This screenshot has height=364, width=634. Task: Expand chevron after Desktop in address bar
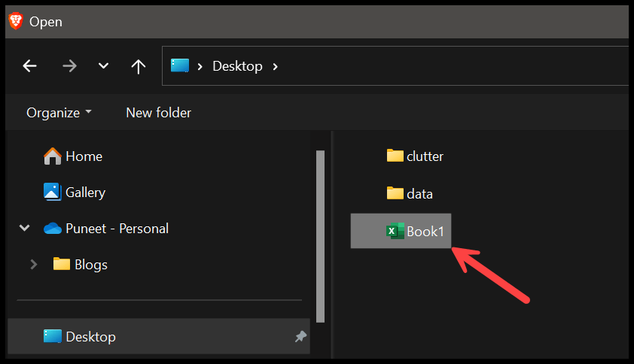[276, 67]
